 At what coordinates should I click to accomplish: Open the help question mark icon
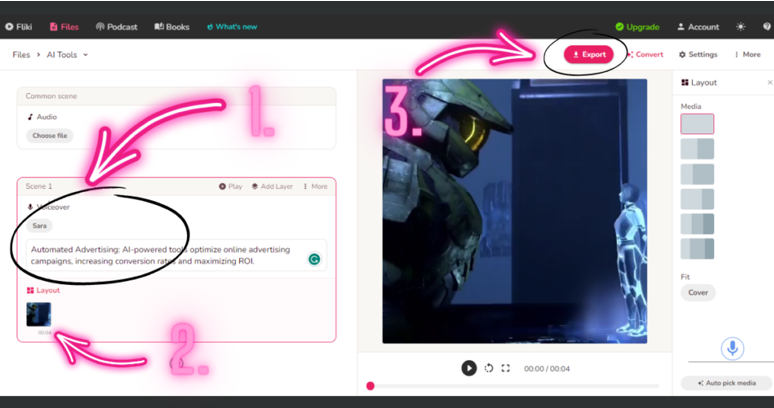767,27
